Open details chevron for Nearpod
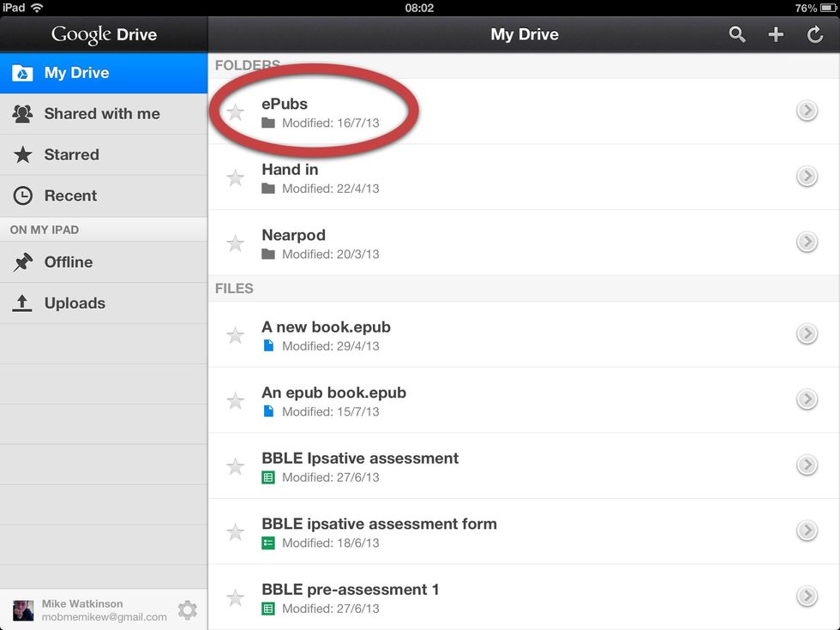This screenshot has height=630, width=840. point(807,242)
